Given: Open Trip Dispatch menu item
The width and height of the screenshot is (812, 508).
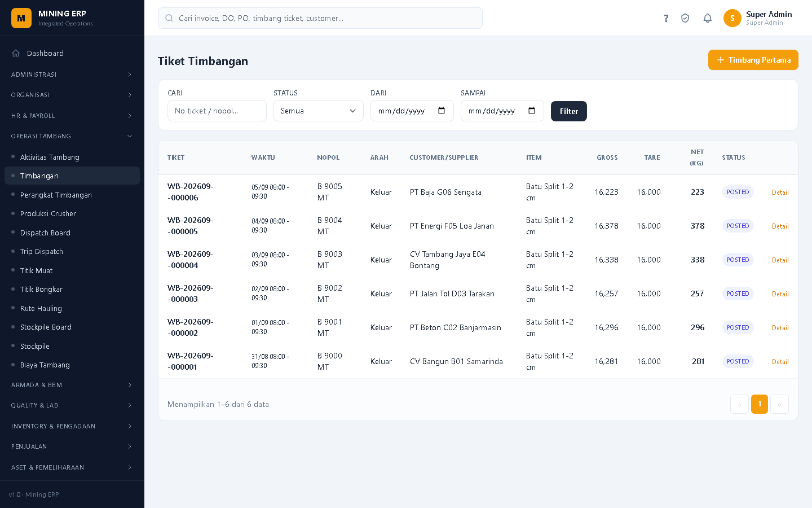Looking at the screenshot, I should click(72, 251).
